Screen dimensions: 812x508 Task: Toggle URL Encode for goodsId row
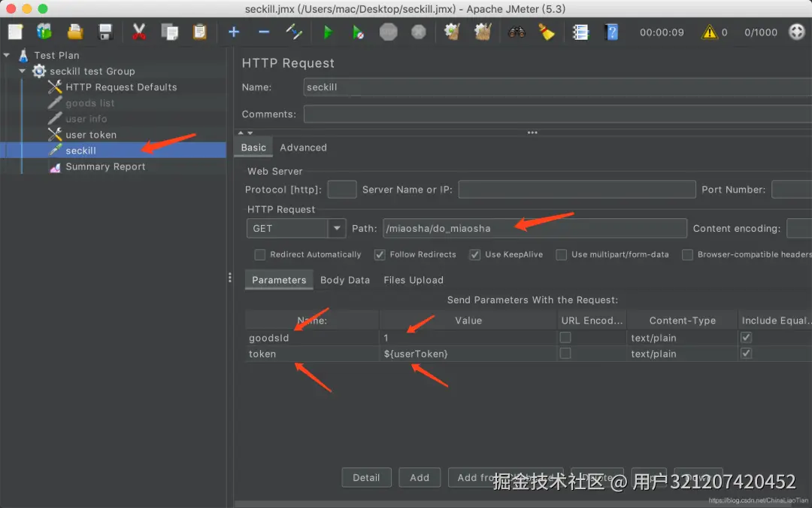pos(565,337)
